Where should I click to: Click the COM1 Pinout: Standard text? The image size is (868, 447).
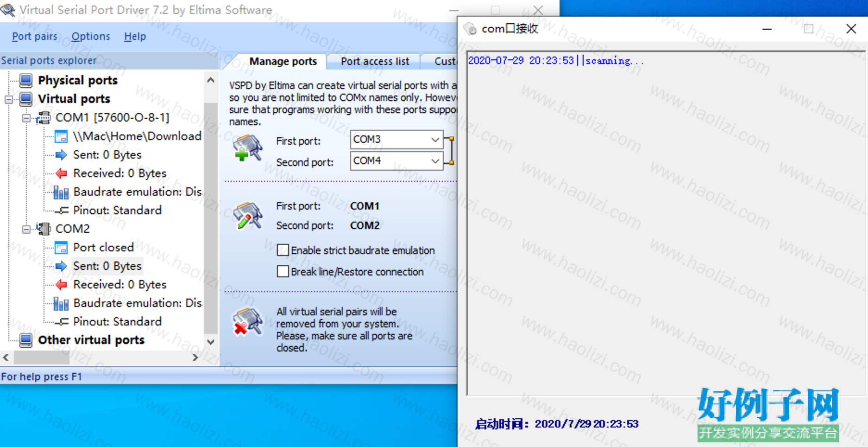[117, 211]
